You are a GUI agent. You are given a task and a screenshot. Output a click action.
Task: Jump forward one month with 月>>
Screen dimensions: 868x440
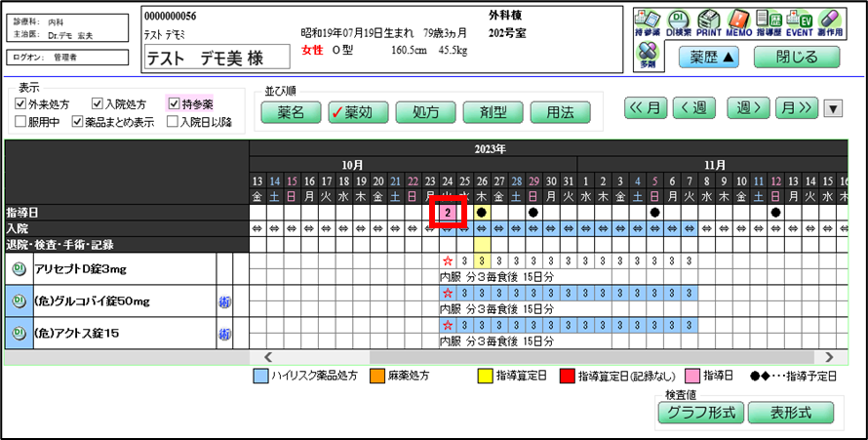click(797, 108)
